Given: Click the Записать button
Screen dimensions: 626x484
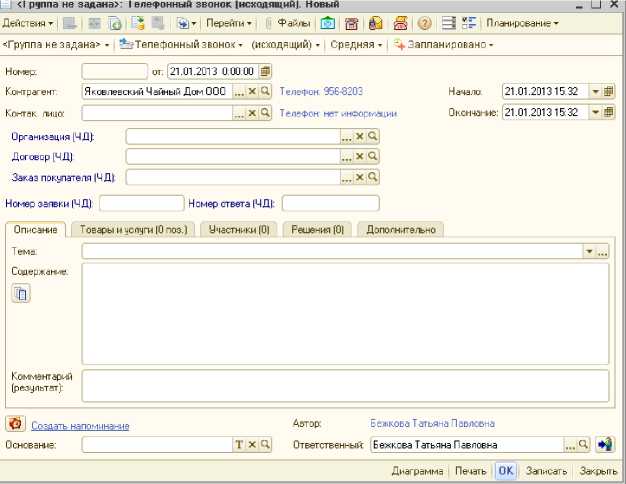Looking at the screenshot, I should click(x=546, y=470).
